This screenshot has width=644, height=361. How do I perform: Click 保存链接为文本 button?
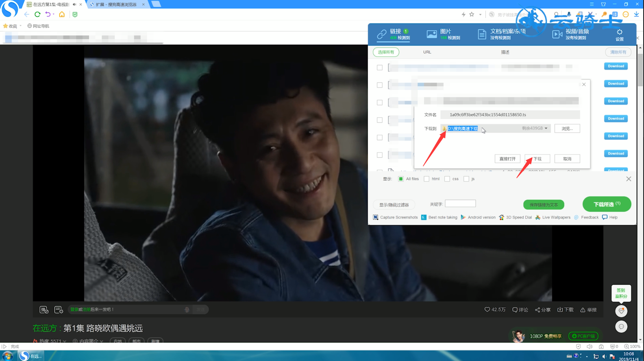[x=544, y=205]
